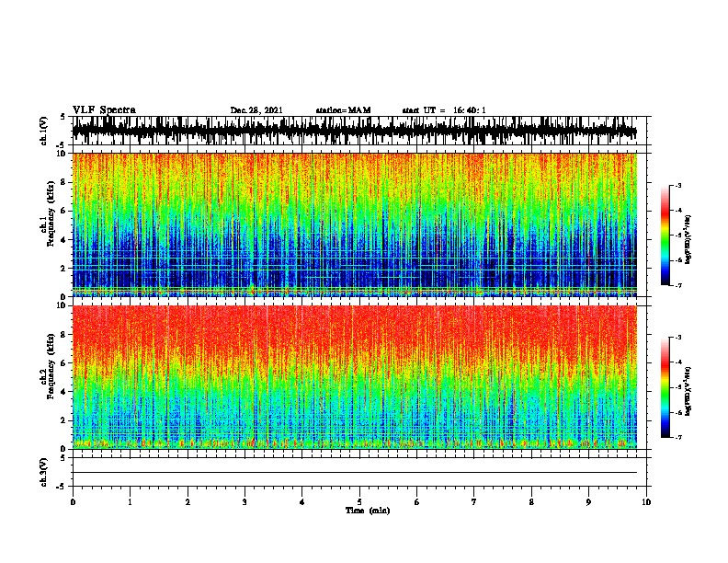The image size is (728, 563).
Task: Click the "Time (min)" axis label
Action: [368, 511]
